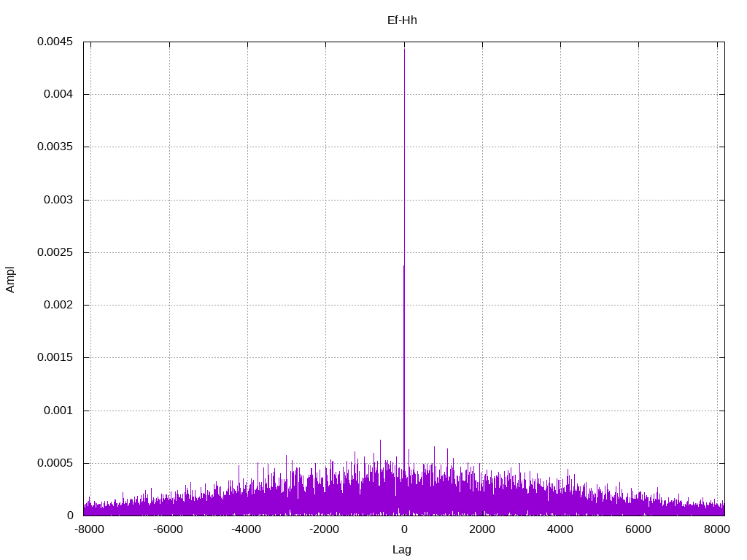Select y-axis tick value 0.002
This screenshot has height=560, width=747.
pos(58,305)
